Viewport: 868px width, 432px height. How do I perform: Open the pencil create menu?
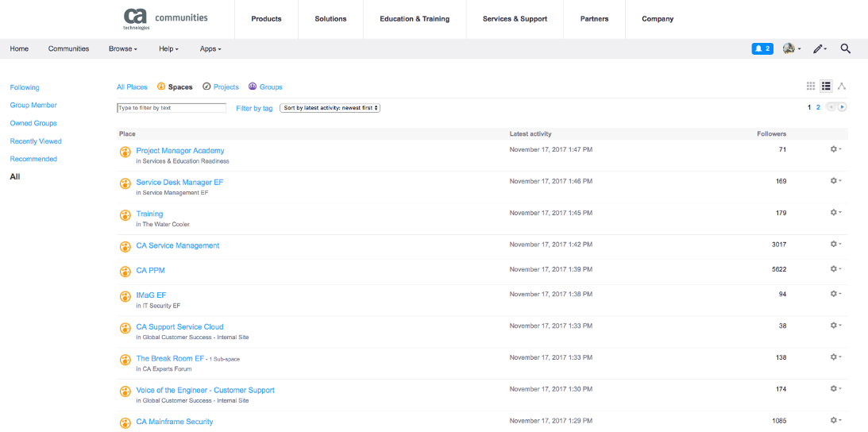[820, 48]
